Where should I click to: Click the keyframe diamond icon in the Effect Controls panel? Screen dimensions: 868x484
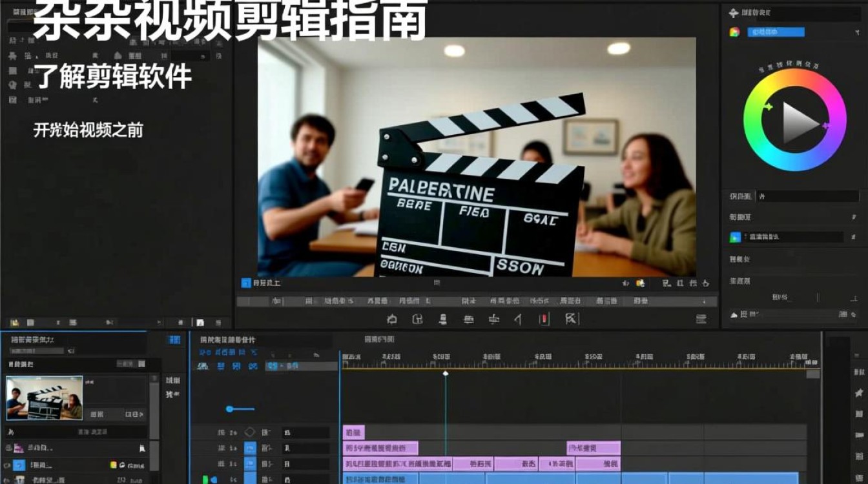point(249,431)
